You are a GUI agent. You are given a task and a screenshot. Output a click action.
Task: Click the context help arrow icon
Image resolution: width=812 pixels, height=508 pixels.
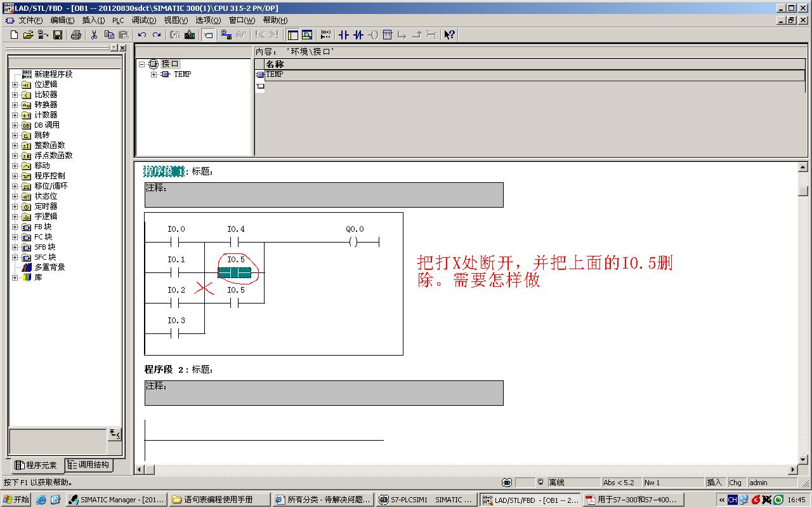pyautogui.click(x=449, y=35)
